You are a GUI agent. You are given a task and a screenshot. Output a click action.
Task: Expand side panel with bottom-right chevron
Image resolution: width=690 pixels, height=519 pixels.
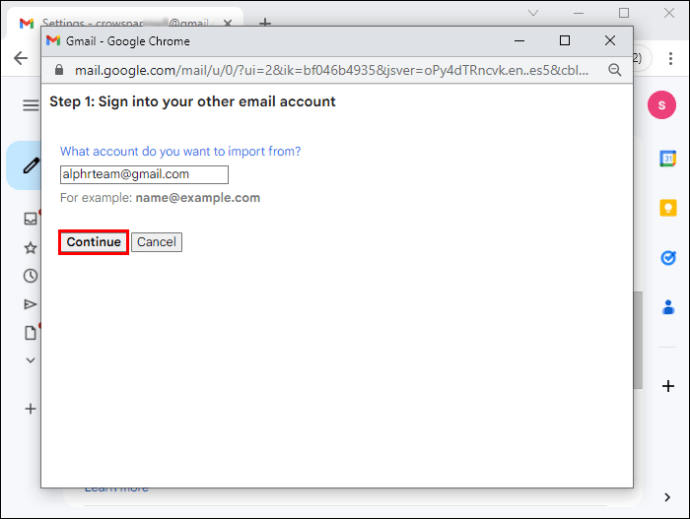pyautogui.click(x=667, y=496)
